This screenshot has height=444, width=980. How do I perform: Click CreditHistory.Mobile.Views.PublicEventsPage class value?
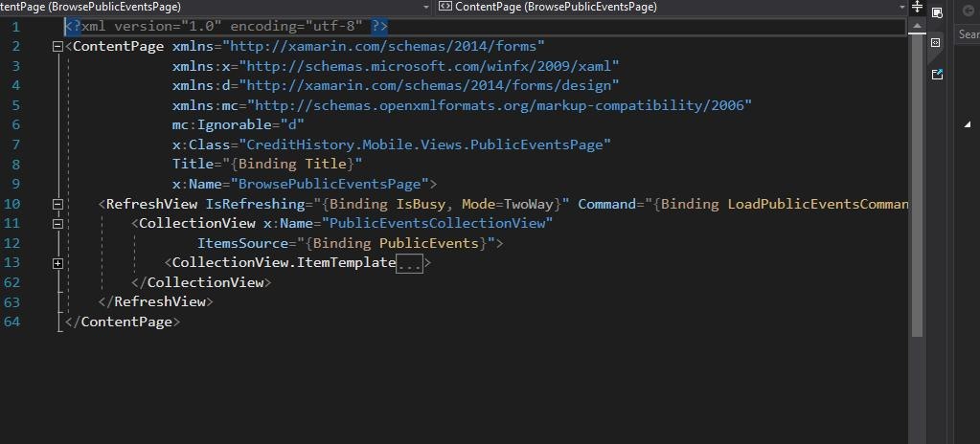pos(425,144)
